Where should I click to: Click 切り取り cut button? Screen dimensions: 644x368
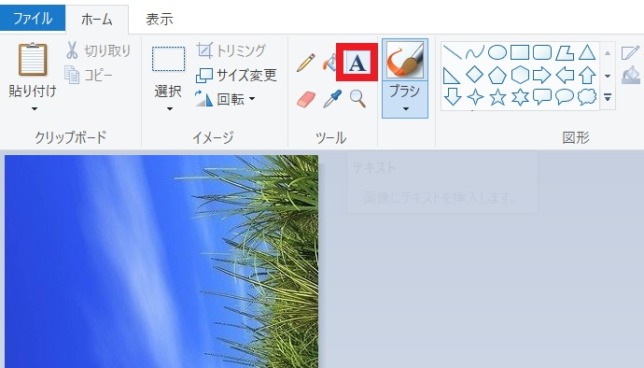click(x=98, y=51)
